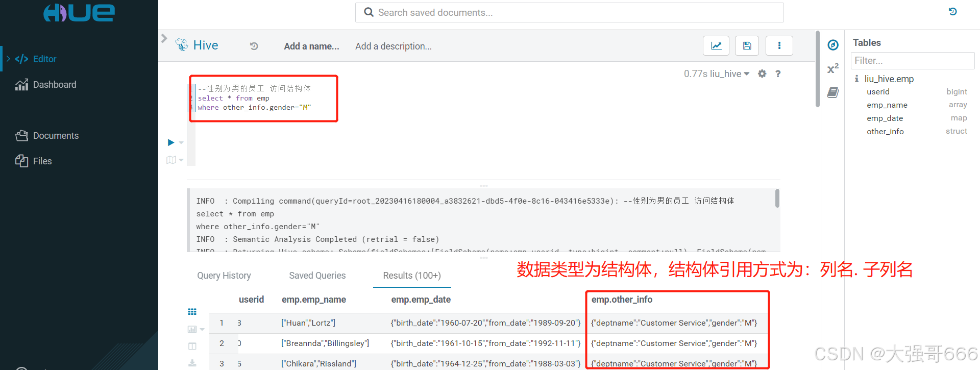Image resolution: width=980 pixels, height=370 pixels.
Task: Select the liu_hive.emp table
Action: 889,79
